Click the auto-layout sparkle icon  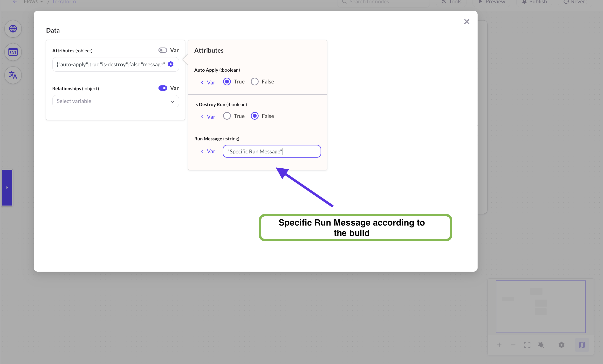[x=541, y=345]
